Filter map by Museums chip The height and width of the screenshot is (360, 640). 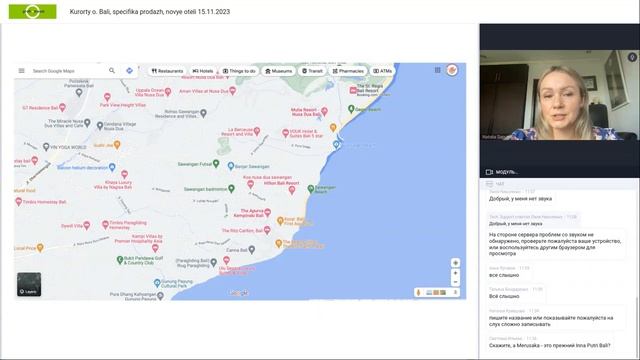[x=279, y=71]
